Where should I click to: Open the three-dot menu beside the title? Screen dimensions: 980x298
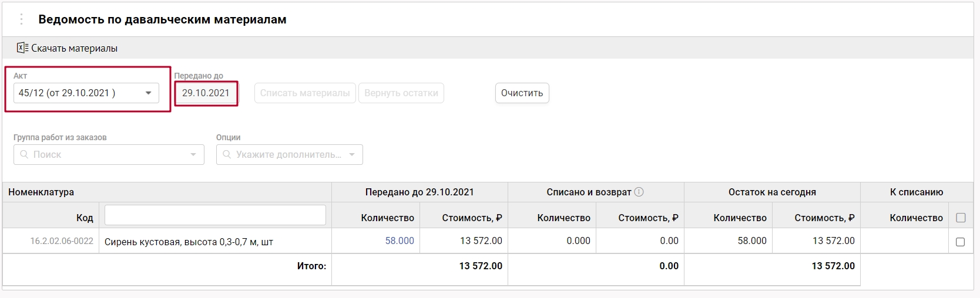coord(21,19)
